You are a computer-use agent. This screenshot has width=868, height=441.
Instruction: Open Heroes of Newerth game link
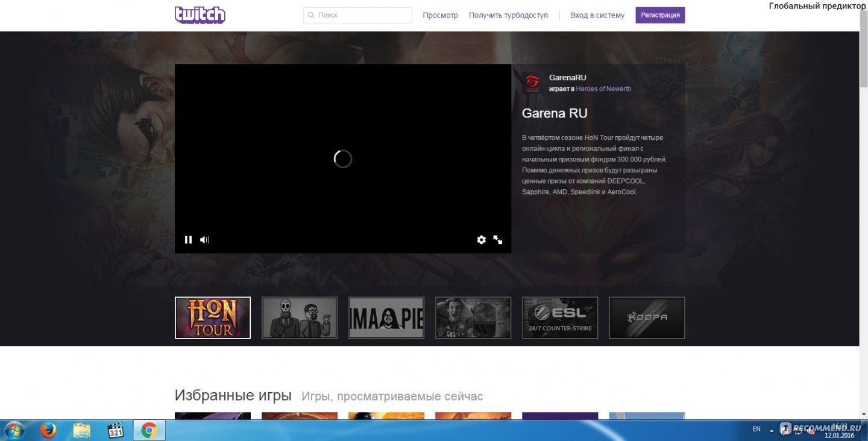pyautogui.click(x=603, y=89)
